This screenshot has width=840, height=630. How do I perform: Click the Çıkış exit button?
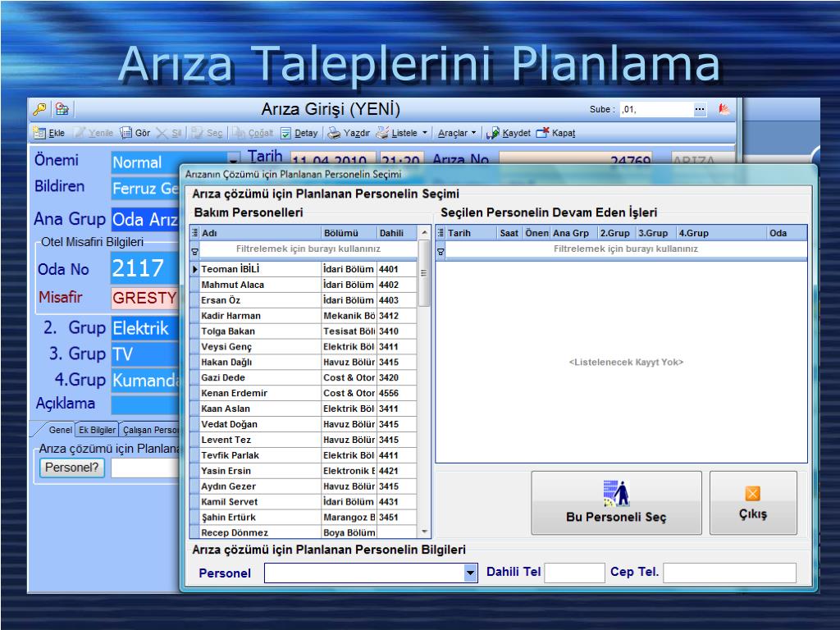[753, 503]
